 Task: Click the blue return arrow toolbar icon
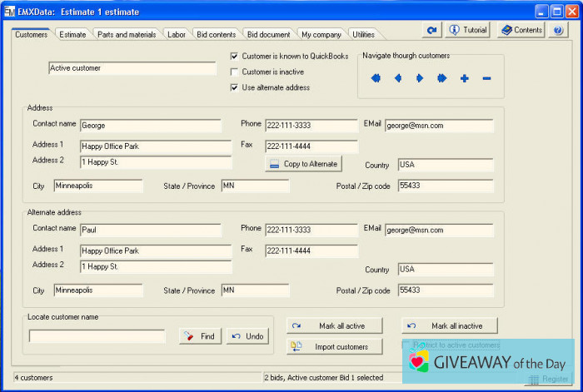[431, 30]
